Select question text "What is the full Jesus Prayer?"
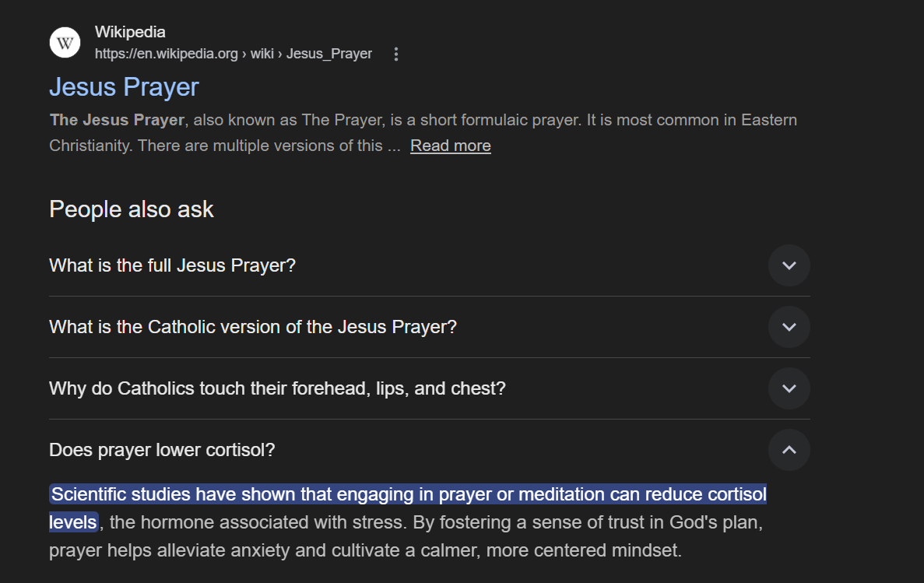The image size is (924, 583). pyautogui.click(x=172, y=265)
